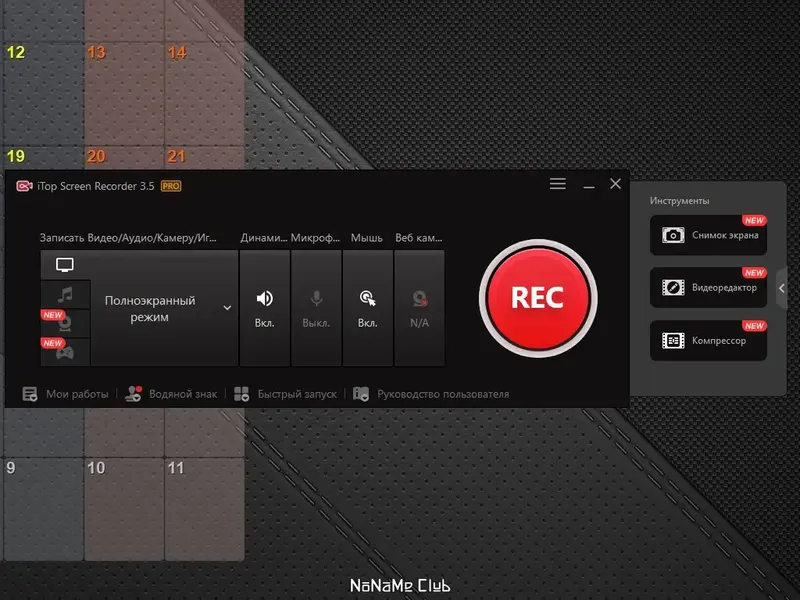
Task: Toggle the mouse cursor Вкл. button
Action: click(x=367, y=308)
